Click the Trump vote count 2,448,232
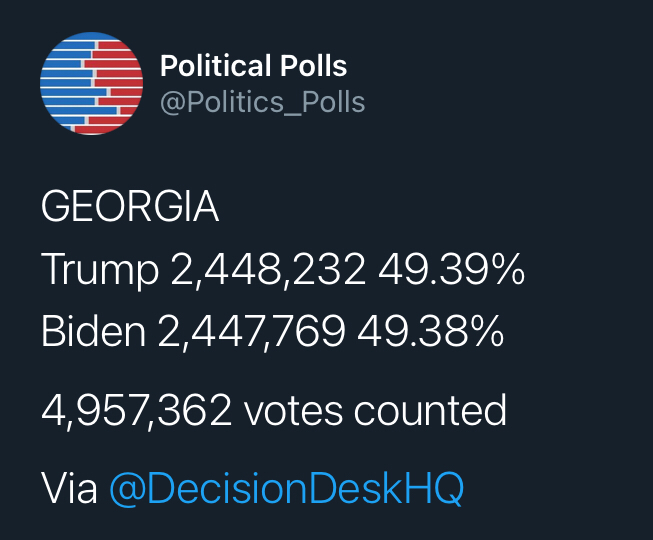The image size is (653, 540). (268, 270)
